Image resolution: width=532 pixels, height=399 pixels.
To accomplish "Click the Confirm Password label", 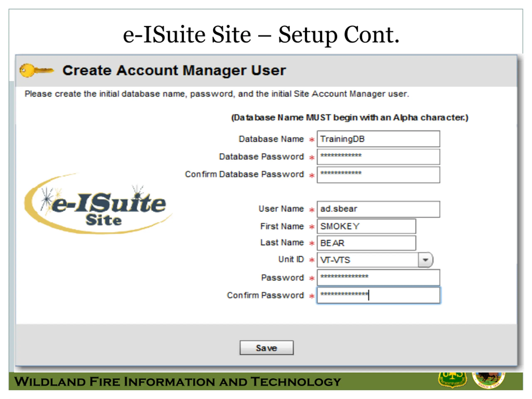I will [265, 295].
